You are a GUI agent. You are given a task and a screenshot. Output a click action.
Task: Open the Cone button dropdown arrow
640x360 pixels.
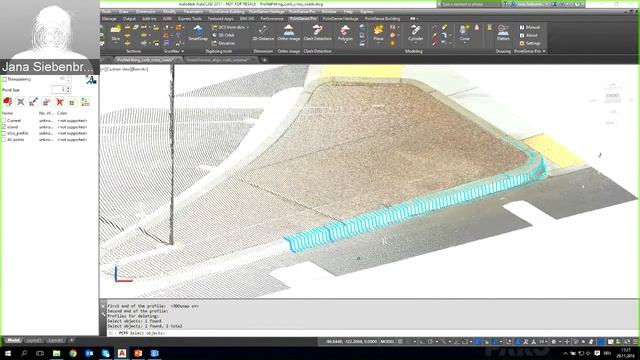tap(464, 42)
